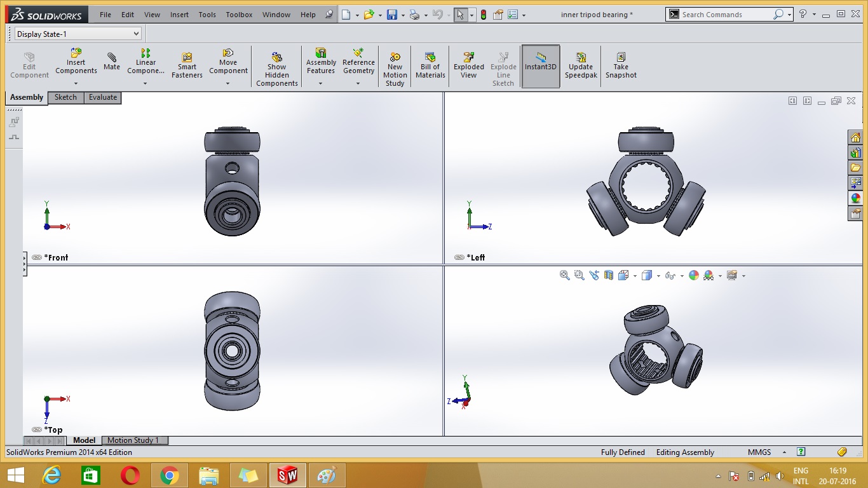Open the Window menu

[276, 15]
